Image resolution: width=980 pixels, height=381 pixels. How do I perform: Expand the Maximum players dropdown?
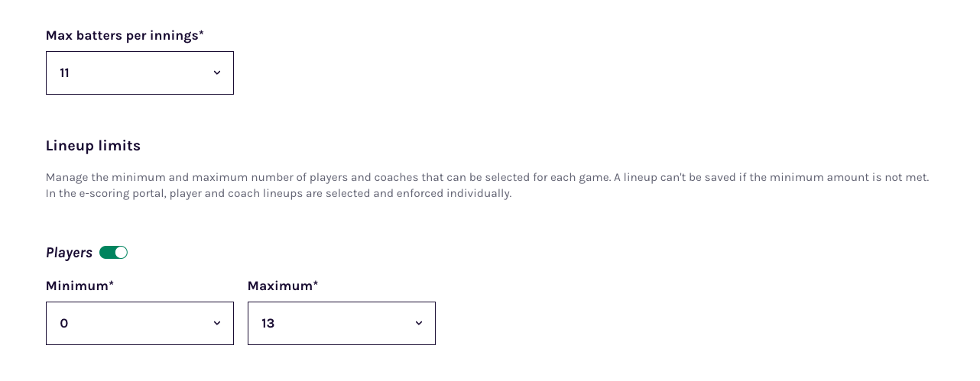tap(341, 323)
